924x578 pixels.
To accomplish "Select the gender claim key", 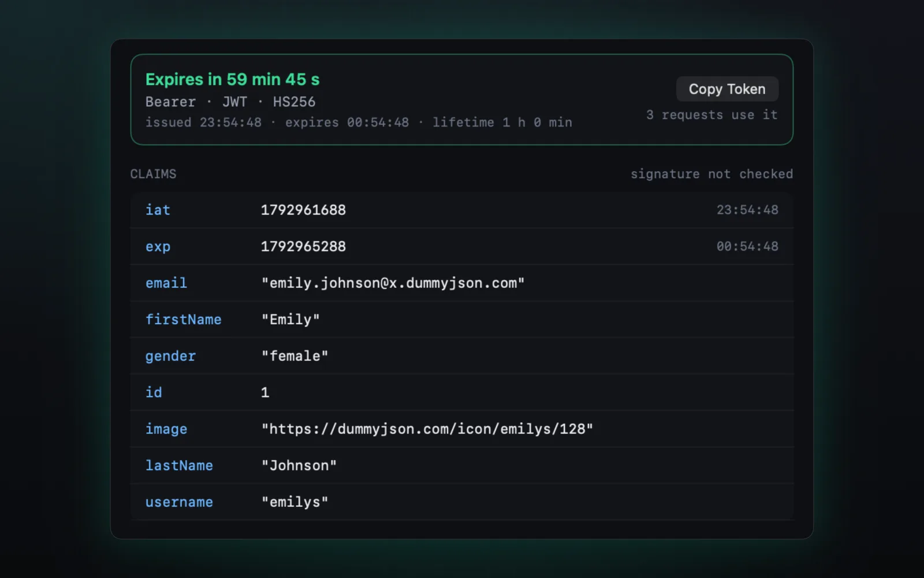I will pos(170,356).
